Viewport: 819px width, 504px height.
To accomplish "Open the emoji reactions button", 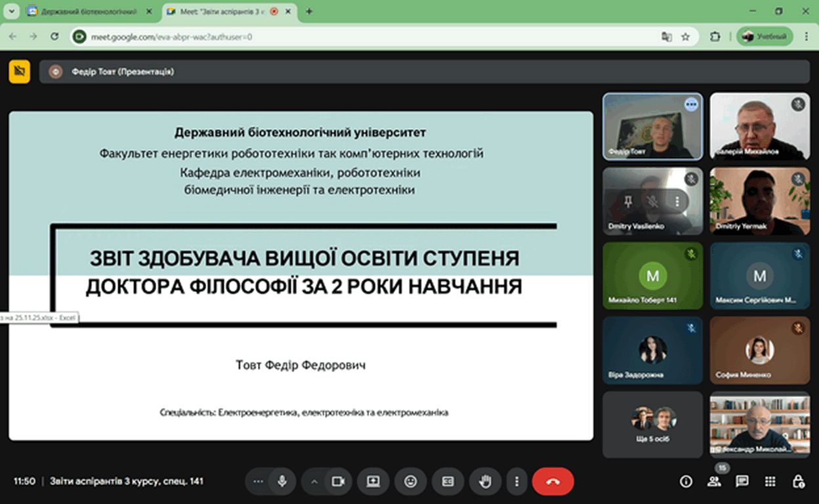I will [x=411, y=481].
